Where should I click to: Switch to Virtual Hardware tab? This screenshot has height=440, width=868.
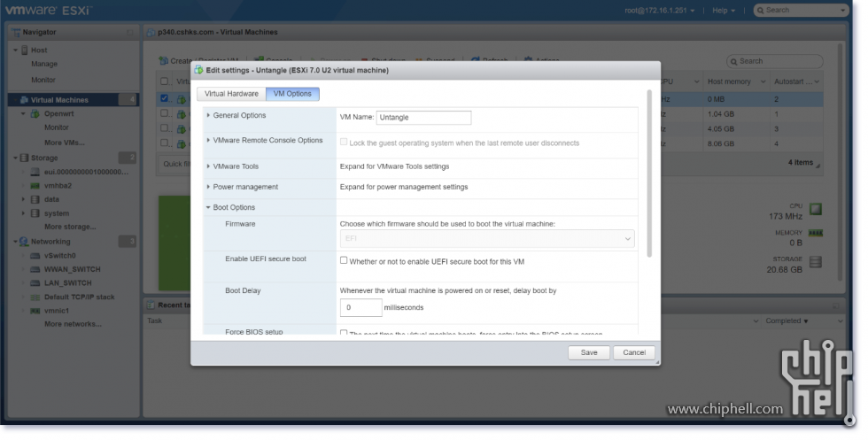pos(231,94)
